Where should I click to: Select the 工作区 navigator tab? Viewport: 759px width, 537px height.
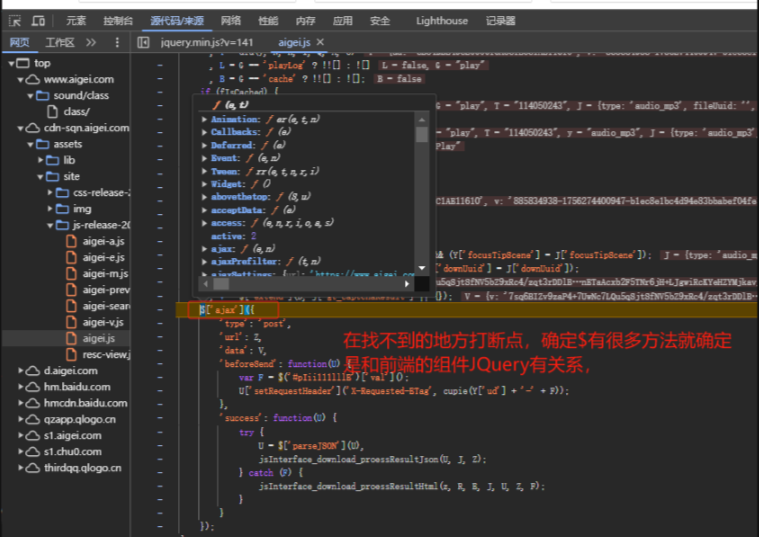pos(60,43)
